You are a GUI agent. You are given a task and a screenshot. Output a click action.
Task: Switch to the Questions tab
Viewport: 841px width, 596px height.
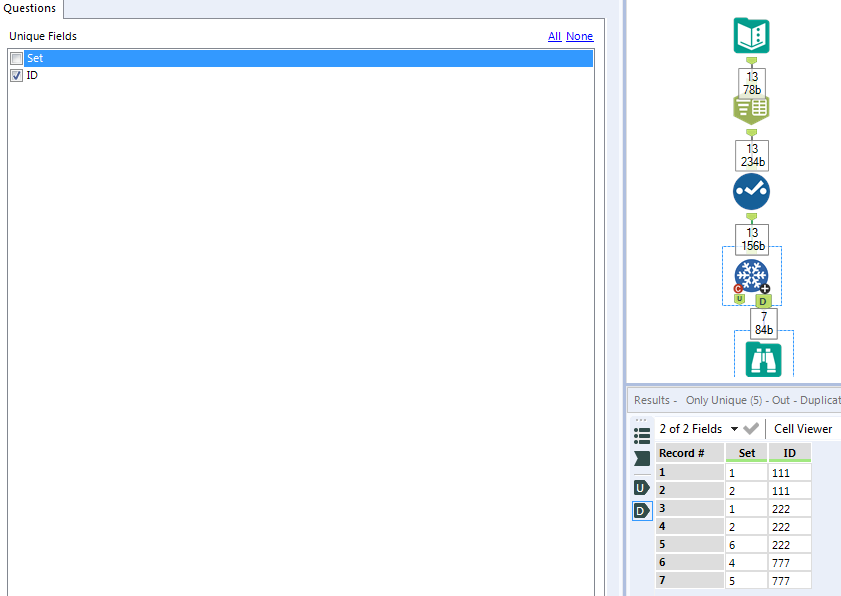[30, 8]
